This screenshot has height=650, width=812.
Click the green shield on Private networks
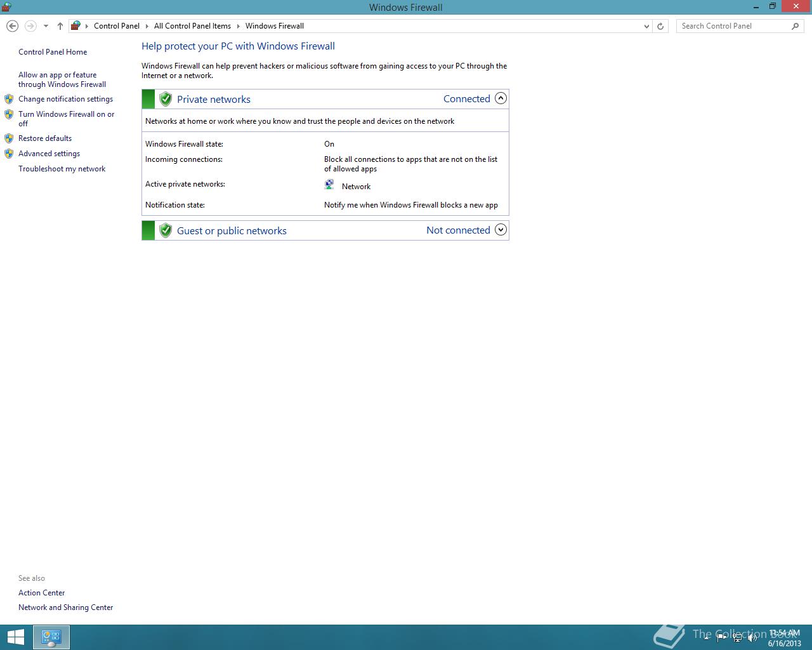[166, 99]
